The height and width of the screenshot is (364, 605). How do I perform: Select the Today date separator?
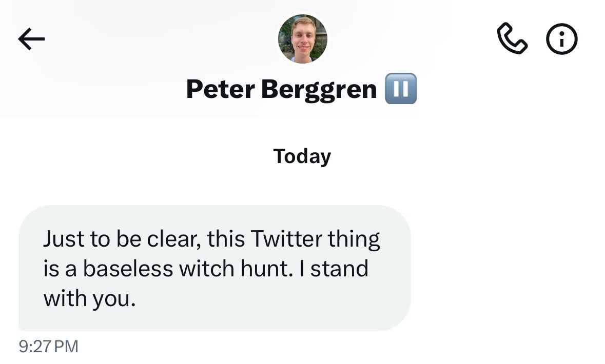point(302,156)
